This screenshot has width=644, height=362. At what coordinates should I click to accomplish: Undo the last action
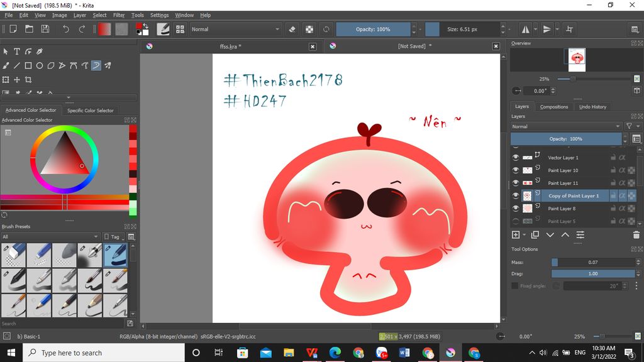(65, 29)
